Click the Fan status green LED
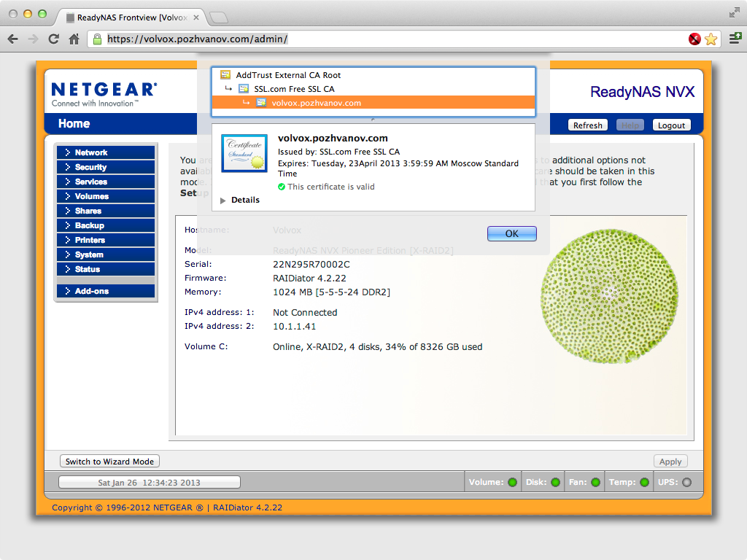Screen dimensions: 747x560 pyautogui.click(x=595, y=483)
